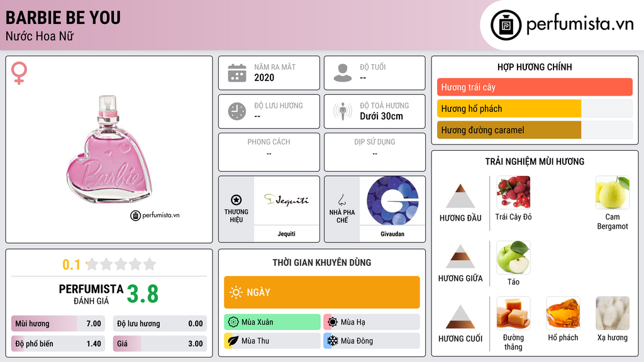Click the Dưới 30cm sillage value

click(x=381, y=116)
